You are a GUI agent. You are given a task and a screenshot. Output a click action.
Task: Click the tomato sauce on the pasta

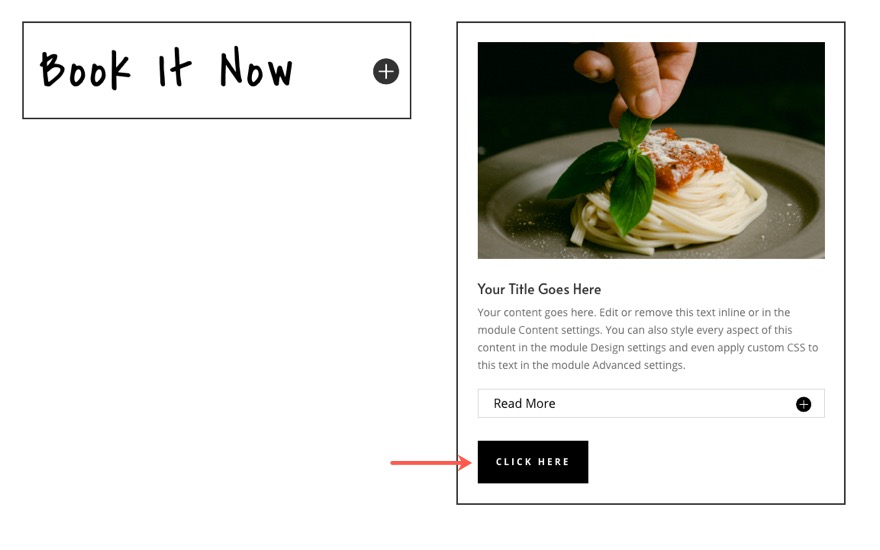679,157
